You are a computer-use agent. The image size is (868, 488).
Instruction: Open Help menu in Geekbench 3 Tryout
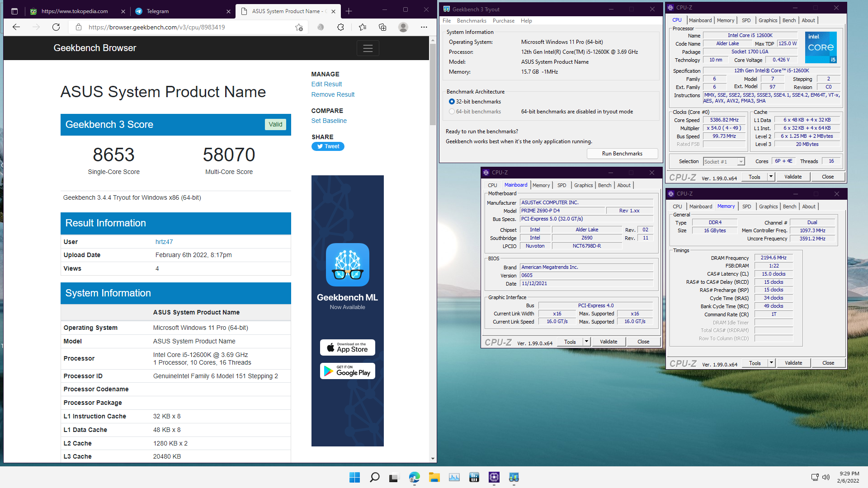click(x=526, y=21)
